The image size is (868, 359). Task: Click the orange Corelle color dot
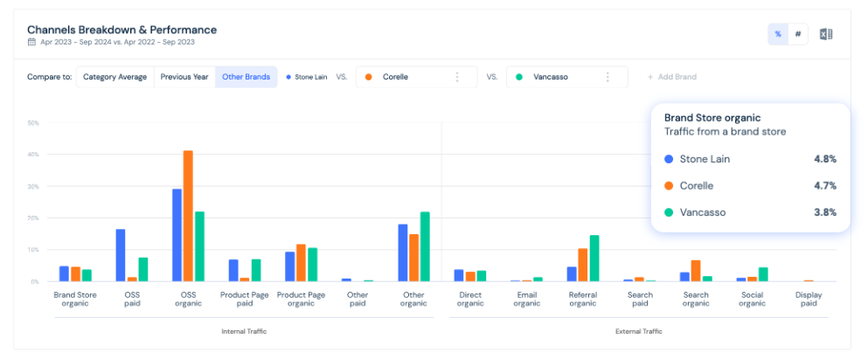[x=369, y=77]
